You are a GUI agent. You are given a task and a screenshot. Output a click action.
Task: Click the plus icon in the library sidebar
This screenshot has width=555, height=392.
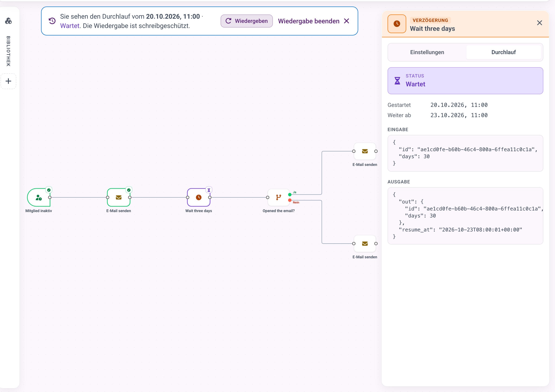pos(8,81)
